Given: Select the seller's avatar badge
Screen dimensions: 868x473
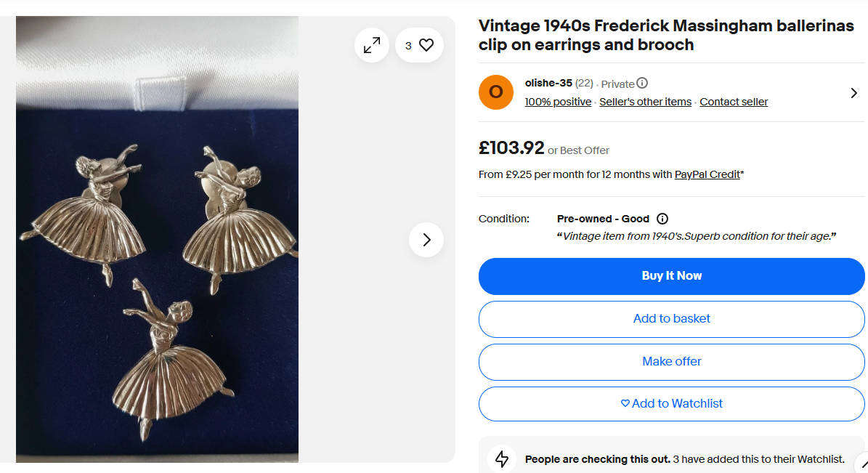Looking at the screenshot, I should pos(495,92).
